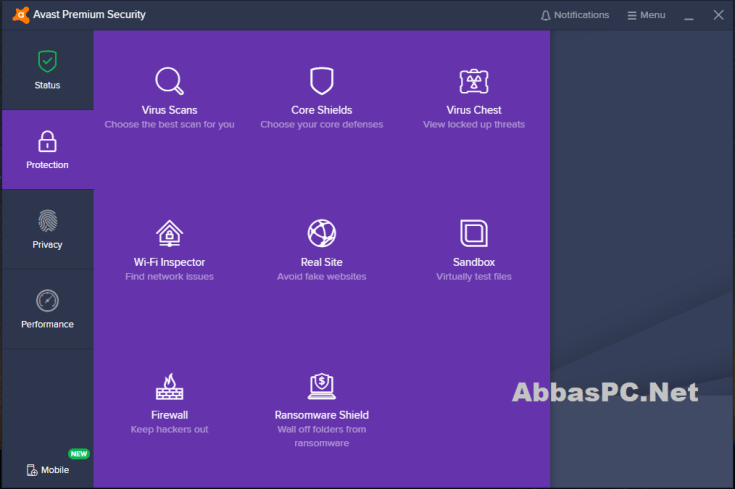Click the Firewall title

pos(169,415)
